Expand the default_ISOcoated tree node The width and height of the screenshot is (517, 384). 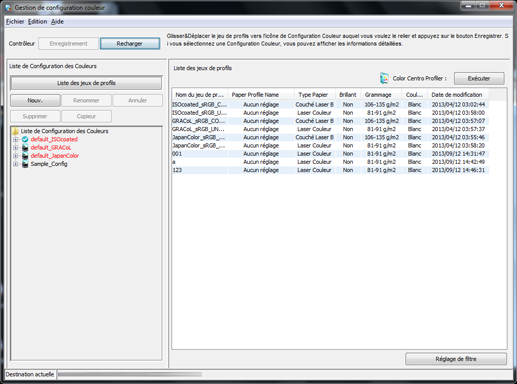pos(16,139)
